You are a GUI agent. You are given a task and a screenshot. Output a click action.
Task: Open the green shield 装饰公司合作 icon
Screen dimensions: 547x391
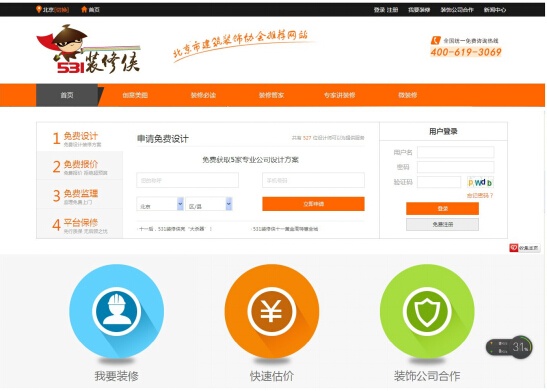coord(427,311)
